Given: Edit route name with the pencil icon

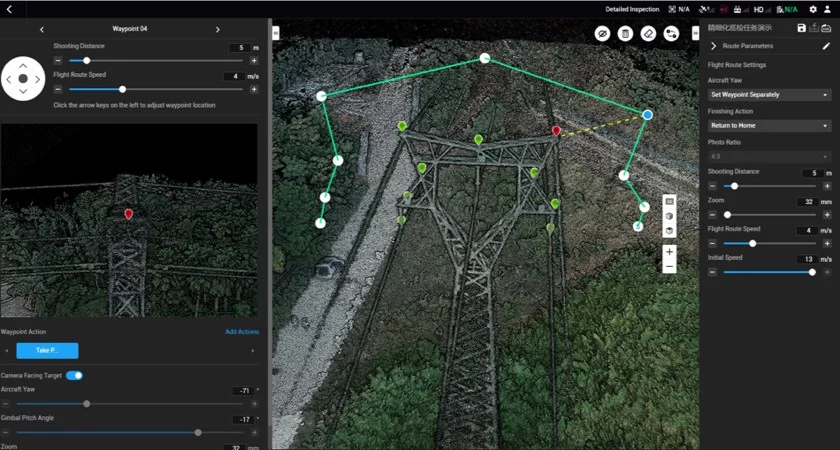Looking at the screenshot, I should 826,46.
